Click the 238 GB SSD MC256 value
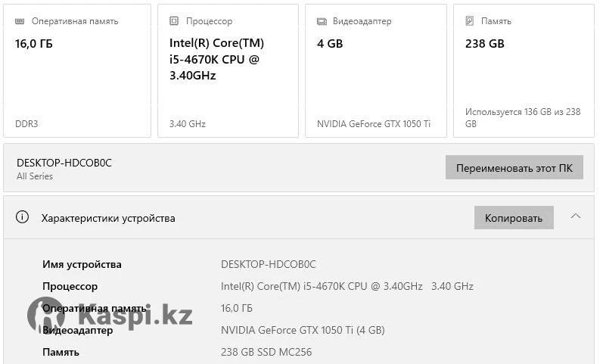 pyautogui.click(x=266, y=352)
